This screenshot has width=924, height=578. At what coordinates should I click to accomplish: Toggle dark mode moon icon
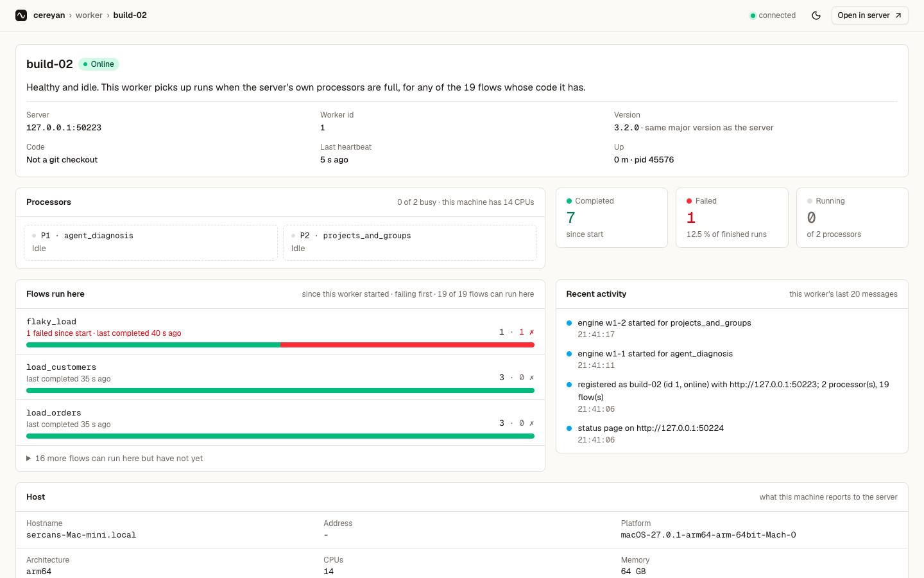pyautogui.click(x=816, y=15)
